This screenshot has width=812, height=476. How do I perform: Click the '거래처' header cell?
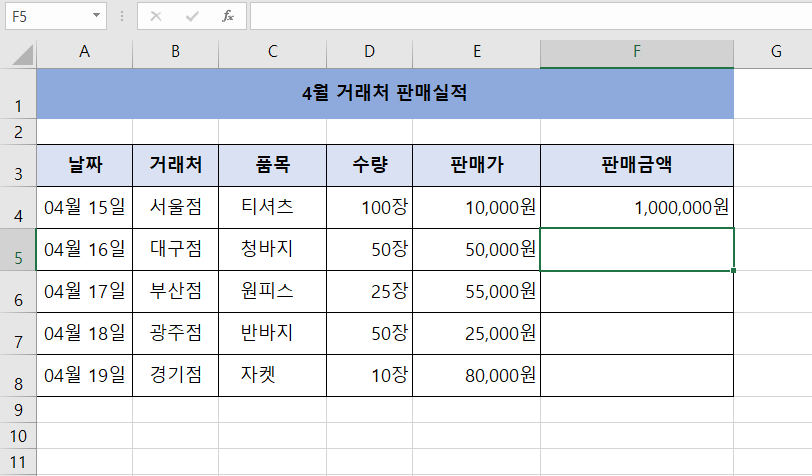[176, 166]
